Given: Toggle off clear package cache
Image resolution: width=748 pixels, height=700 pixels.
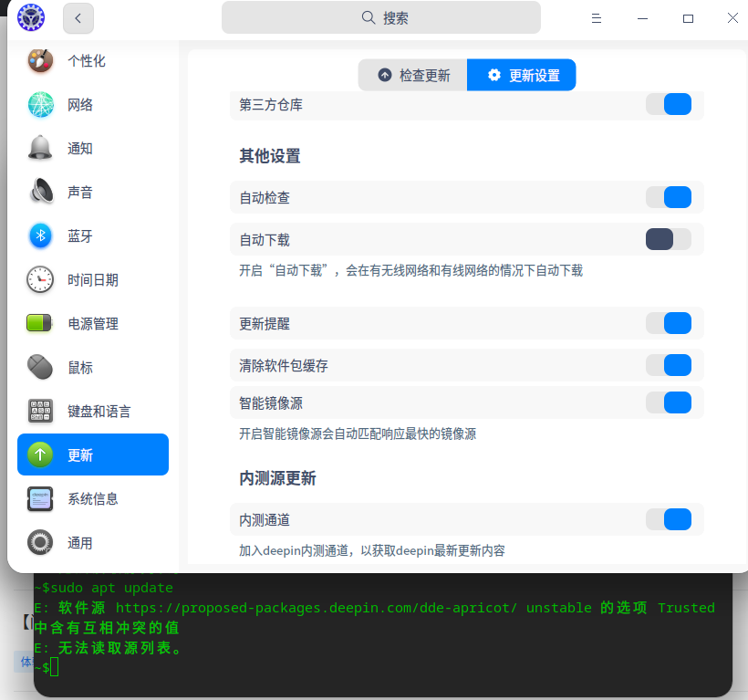Looking at the screenshot, I should point(669,365).
